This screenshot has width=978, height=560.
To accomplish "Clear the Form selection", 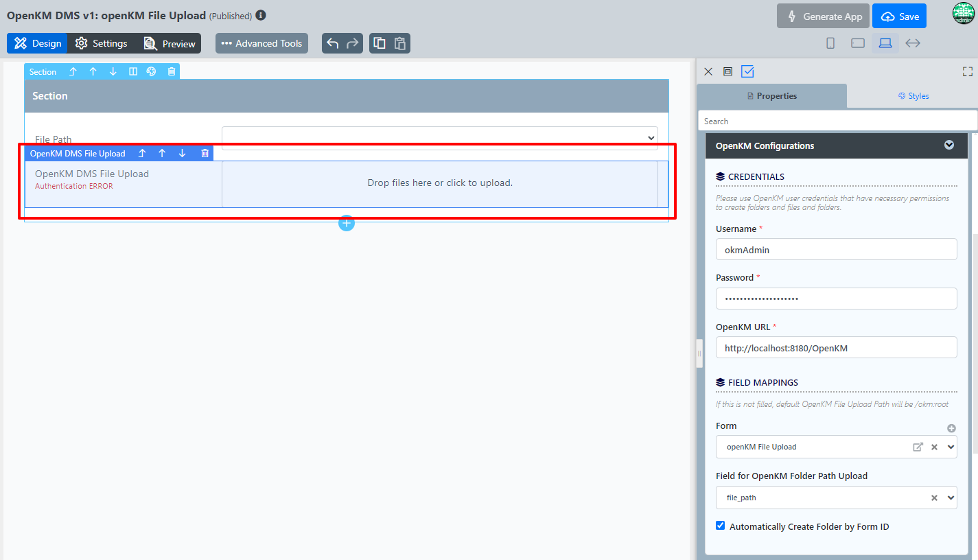I will click(x=934, y=447).
